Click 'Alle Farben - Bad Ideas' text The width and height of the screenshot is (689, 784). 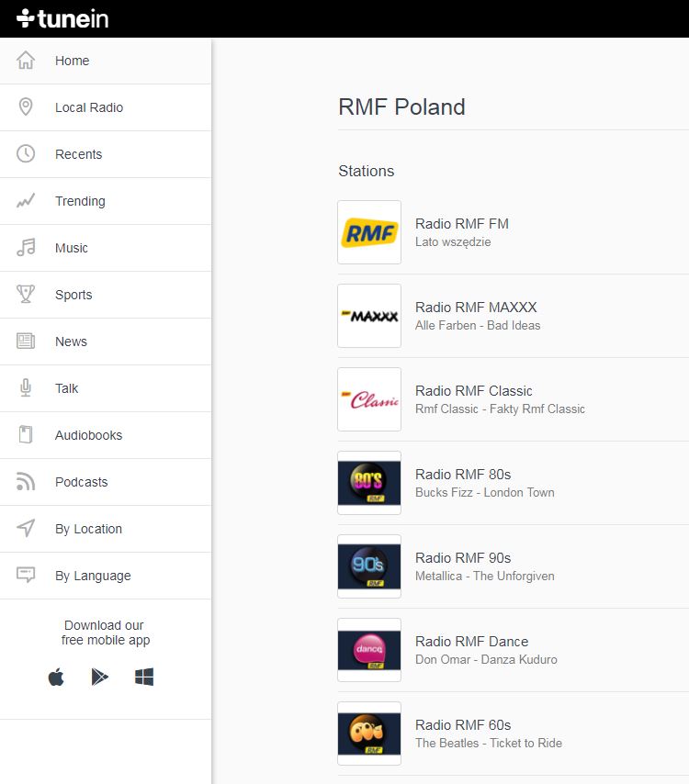coord(478,326)
